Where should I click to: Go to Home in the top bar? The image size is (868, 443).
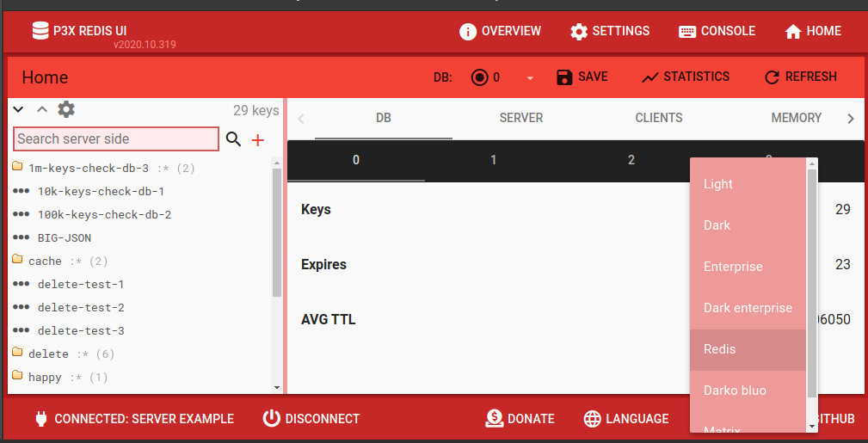(x=813, y=31)
